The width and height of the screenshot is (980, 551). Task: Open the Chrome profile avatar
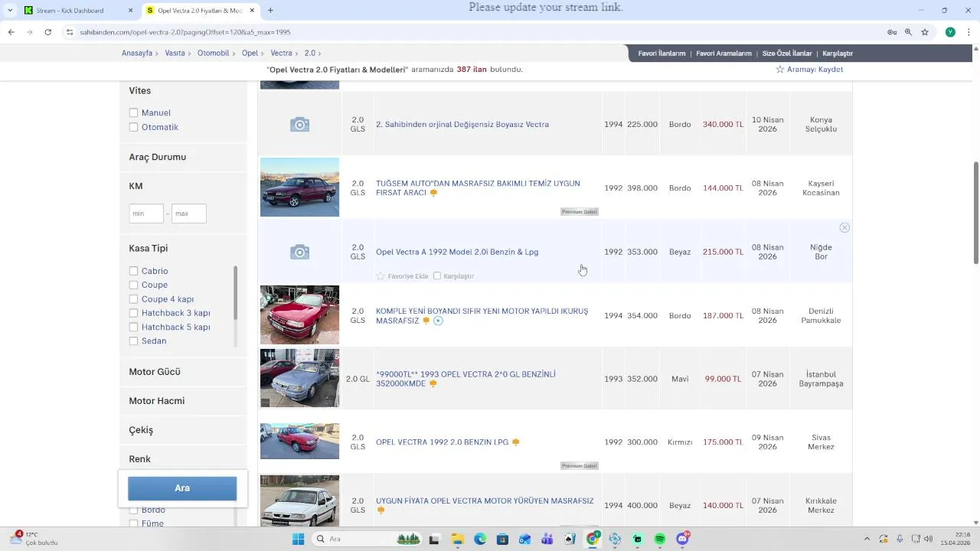click(x=950, y=32)
